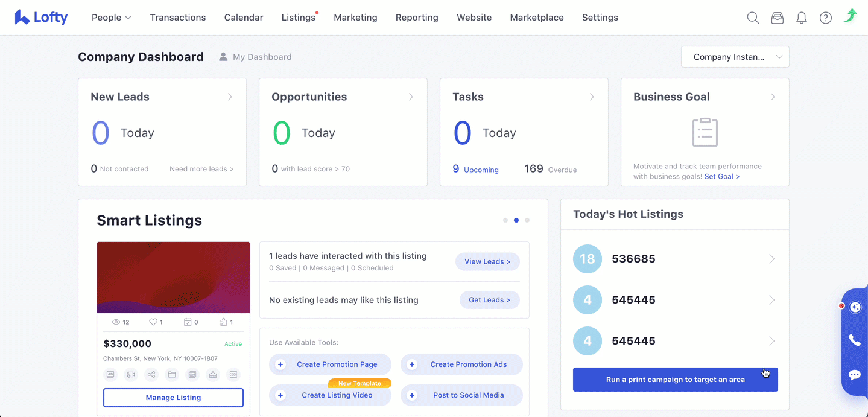Screen dimensions: 868x417
Task: Select the second Smart Listings carousel dot
Action: (516, 220)
